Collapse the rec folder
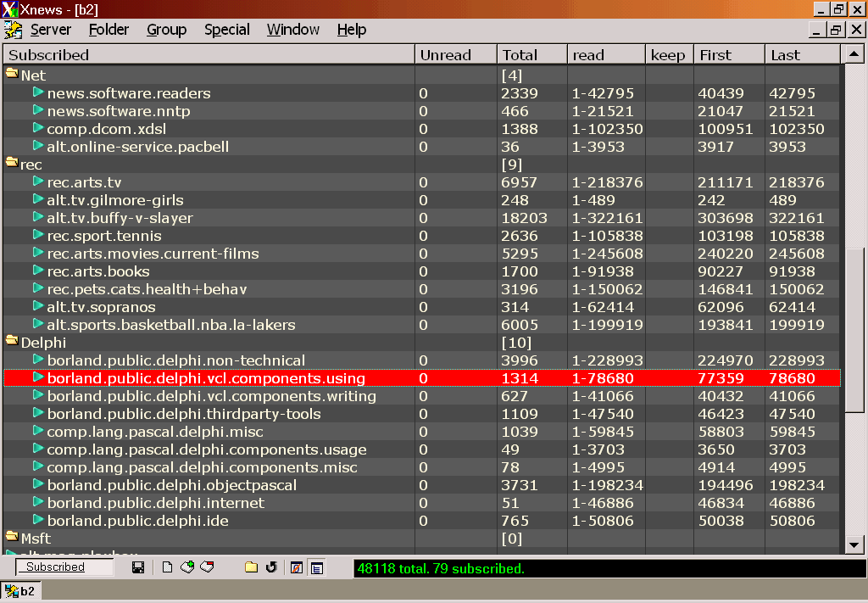This screenshot has width=868, height=603. pos(12,163)
